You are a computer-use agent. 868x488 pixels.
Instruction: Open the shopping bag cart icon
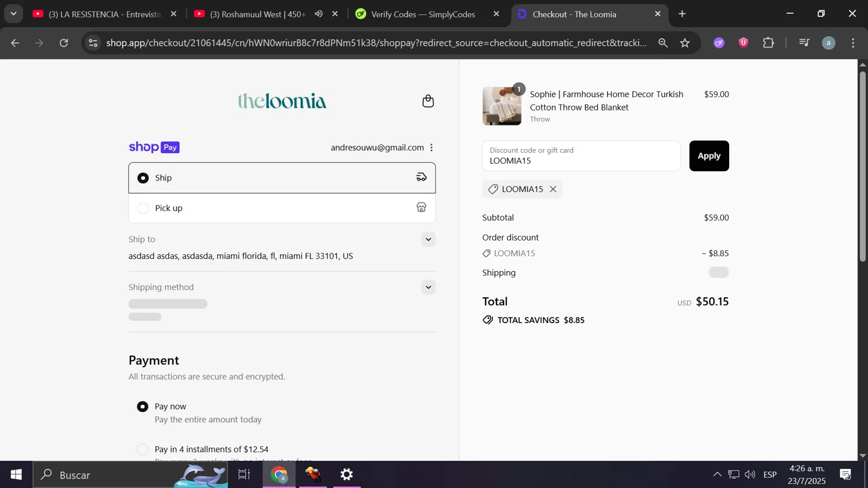[428, 101]
